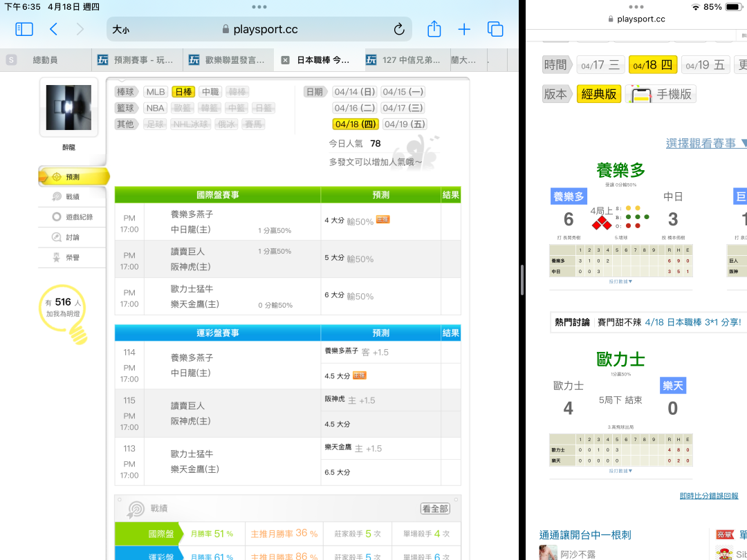Open the tab overview icon
This screenshot has height=560, width=747.
[x=495, y=30]
